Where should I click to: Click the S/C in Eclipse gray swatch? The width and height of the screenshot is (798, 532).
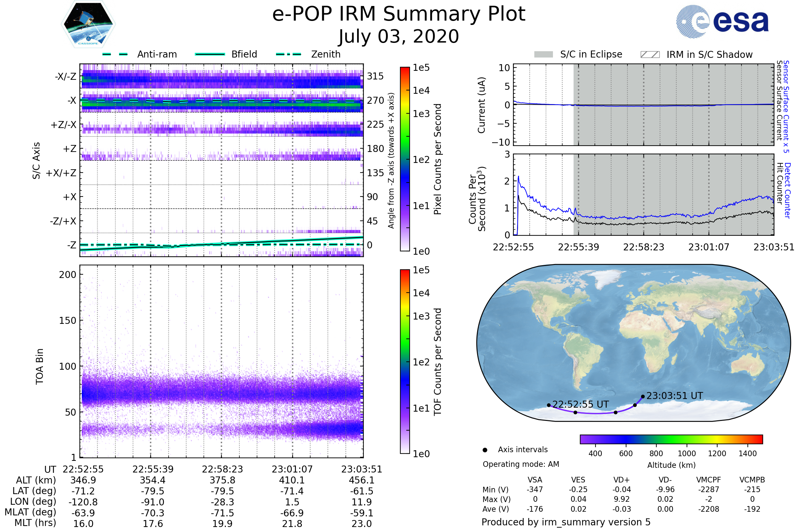[x=543, y=55]
